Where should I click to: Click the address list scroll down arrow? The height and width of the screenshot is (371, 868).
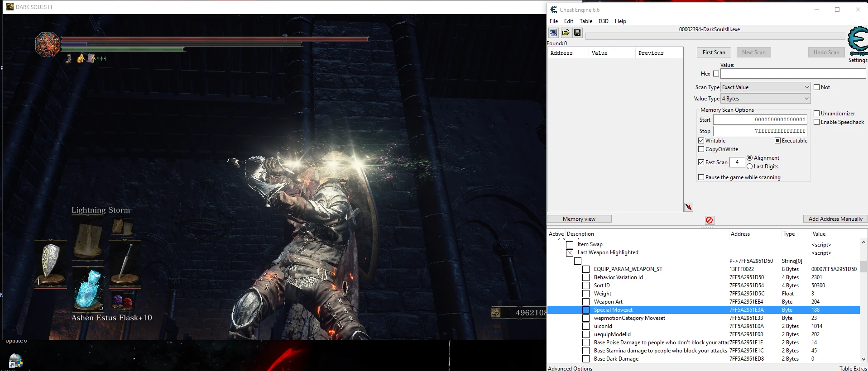click(863, 359)
